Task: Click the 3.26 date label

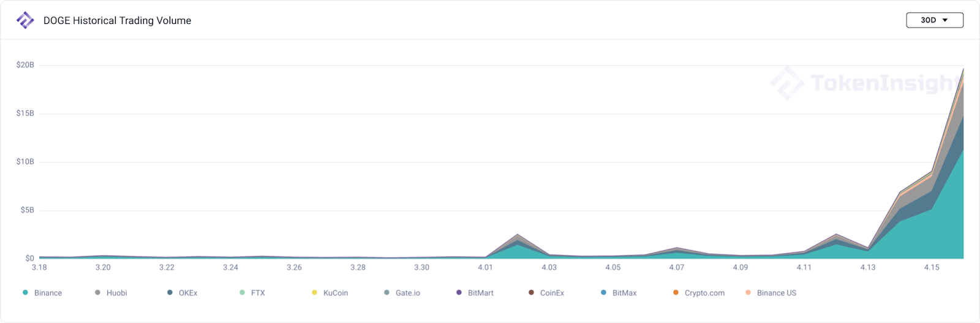Action: [x=294, y=267]
